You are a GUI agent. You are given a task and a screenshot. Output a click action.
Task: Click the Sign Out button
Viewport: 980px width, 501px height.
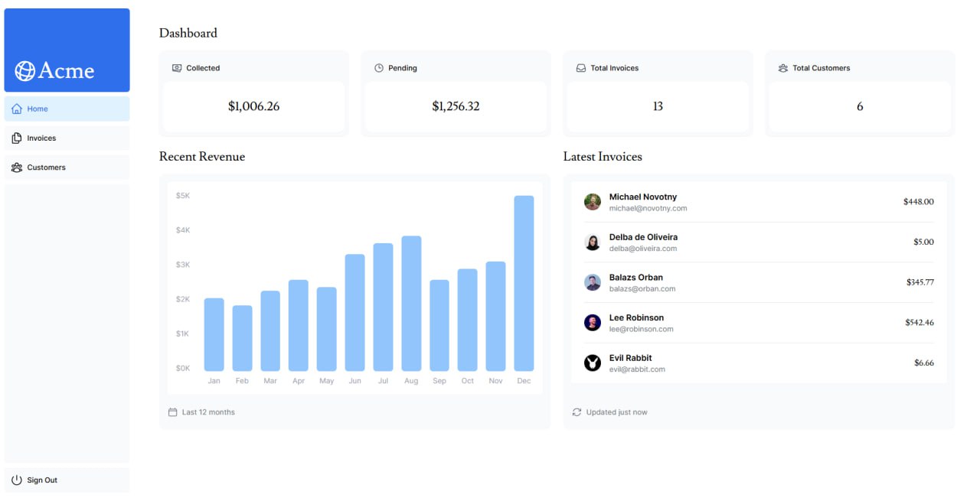[x=67, y=480]
